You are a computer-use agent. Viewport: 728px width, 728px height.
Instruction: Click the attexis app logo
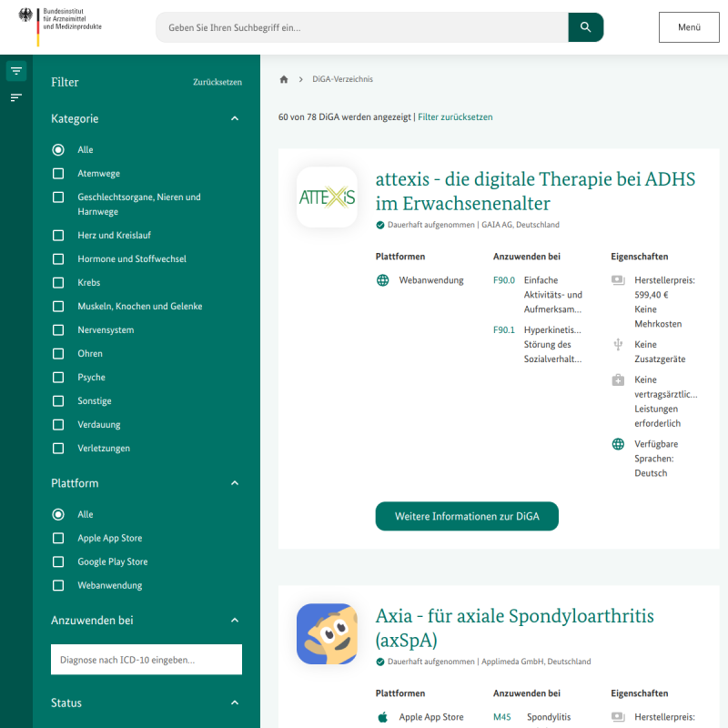(x=327, y=197)
